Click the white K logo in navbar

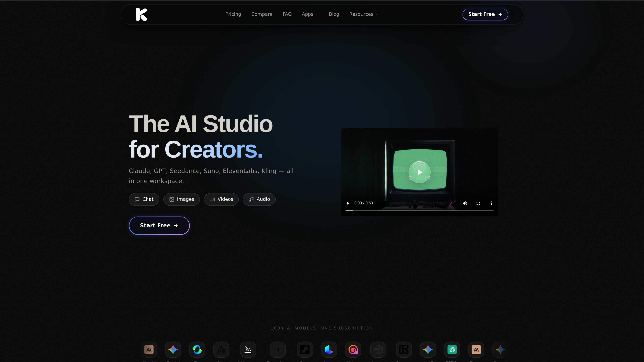141,14
